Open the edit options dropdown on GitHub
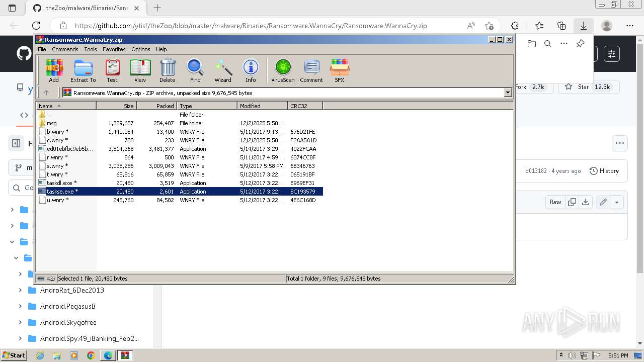Viewport: 644px width, 362px height. [x=617, y=202]
